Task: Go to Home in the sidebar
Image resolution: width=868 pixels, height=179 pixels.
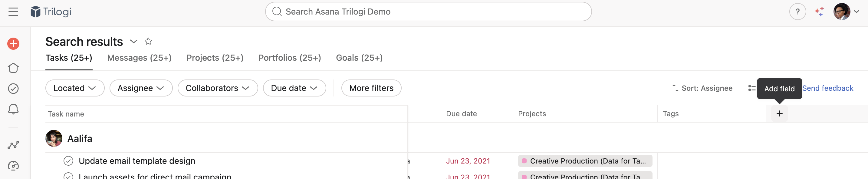Action: click(13, 68)
